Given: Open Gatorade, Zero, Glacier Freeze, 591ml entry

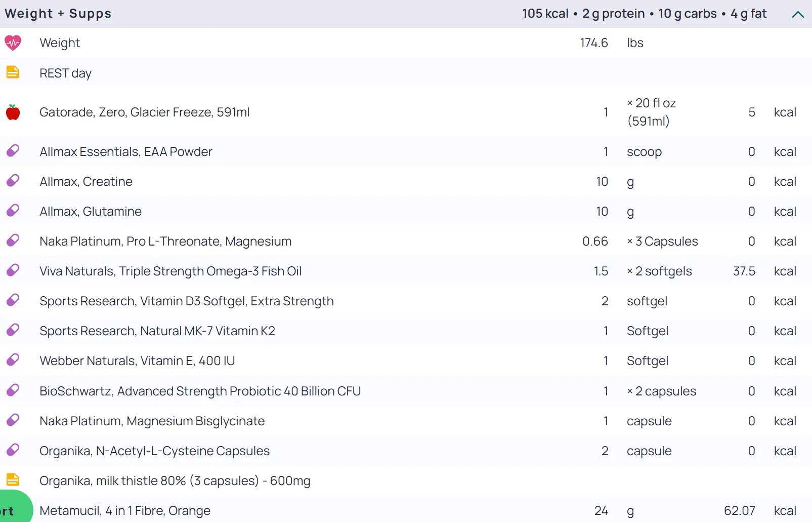Looking at the screenshot, I should (x=145, y=112).
